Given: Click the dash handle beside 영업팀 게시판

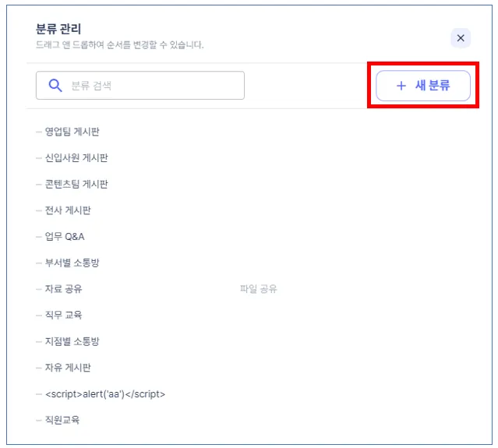Looking at the screenshot, I should (x=39, y=132).
